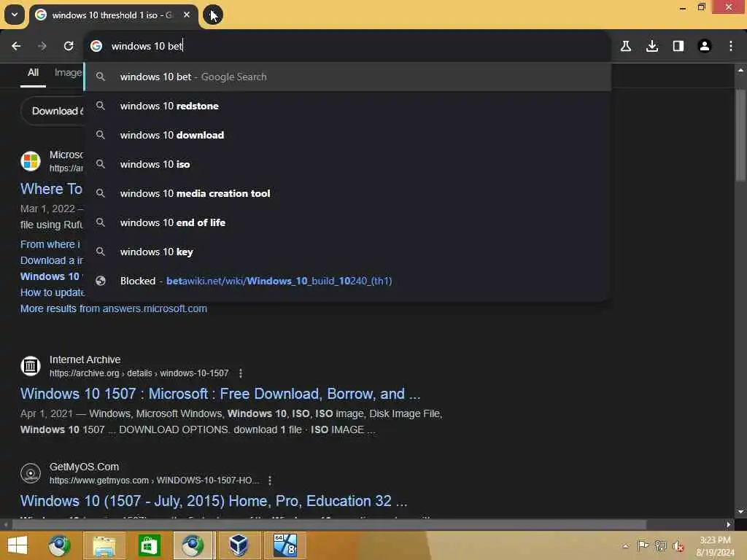The height and width of the screenshot is (560, 747).
Task: Open 'More results from answers.microsoft.com' link
Action: tap(113, 308)
